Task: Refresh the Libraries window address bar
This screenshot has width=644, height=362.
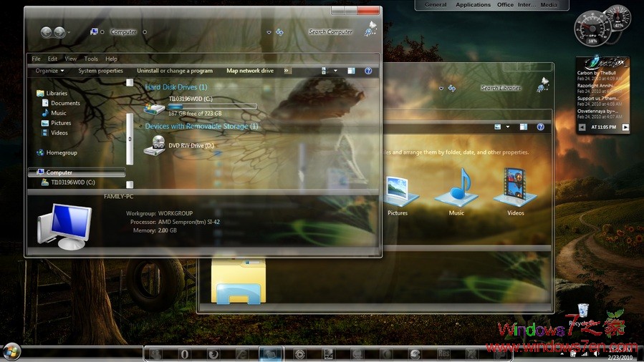Action: point(452,88)
